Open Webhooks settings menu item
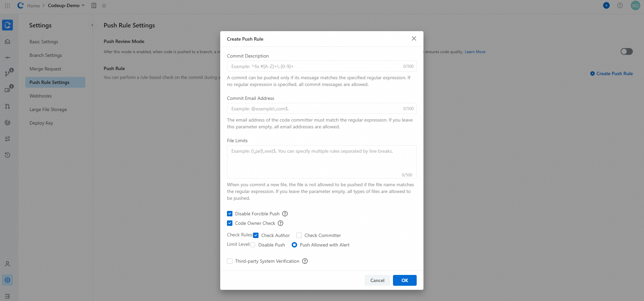 tap(41, 96)
